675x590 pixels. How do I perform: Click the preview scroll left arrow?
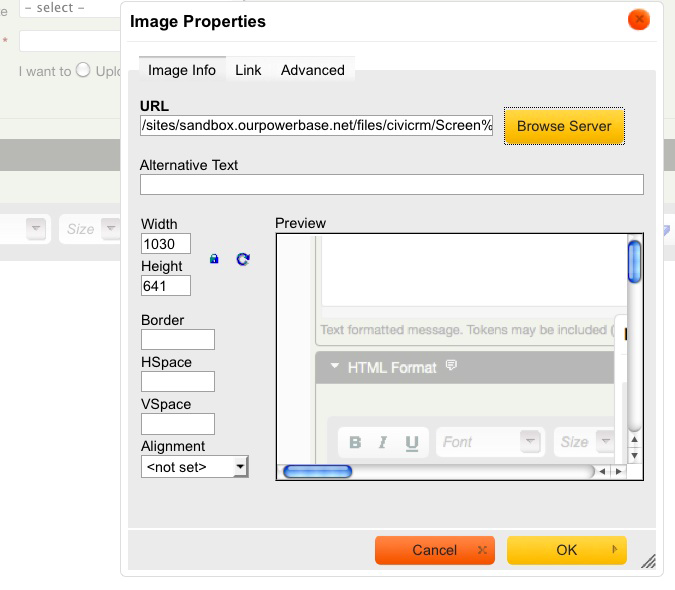(603, 471)
